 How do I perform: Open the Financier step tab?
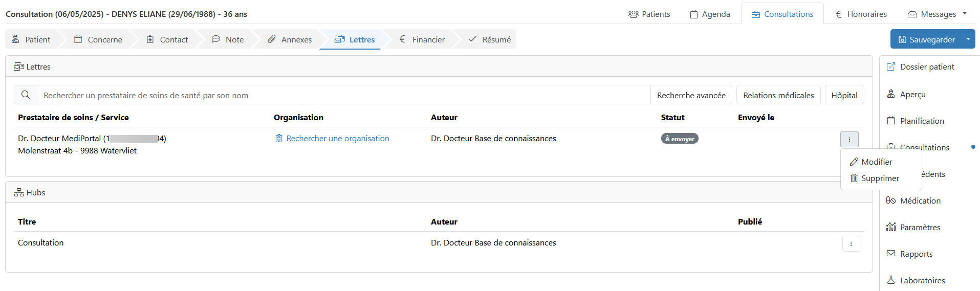click(422, 39)
